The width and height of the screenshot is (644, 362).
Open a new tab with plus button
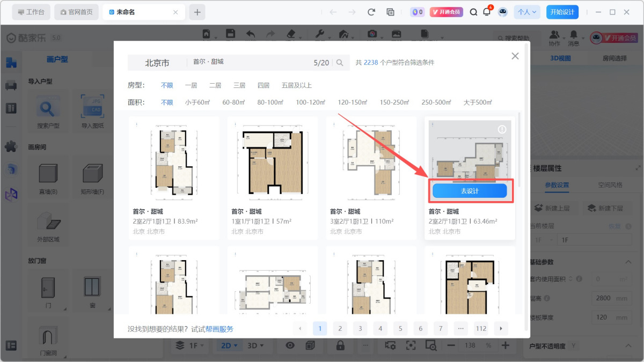197,12
